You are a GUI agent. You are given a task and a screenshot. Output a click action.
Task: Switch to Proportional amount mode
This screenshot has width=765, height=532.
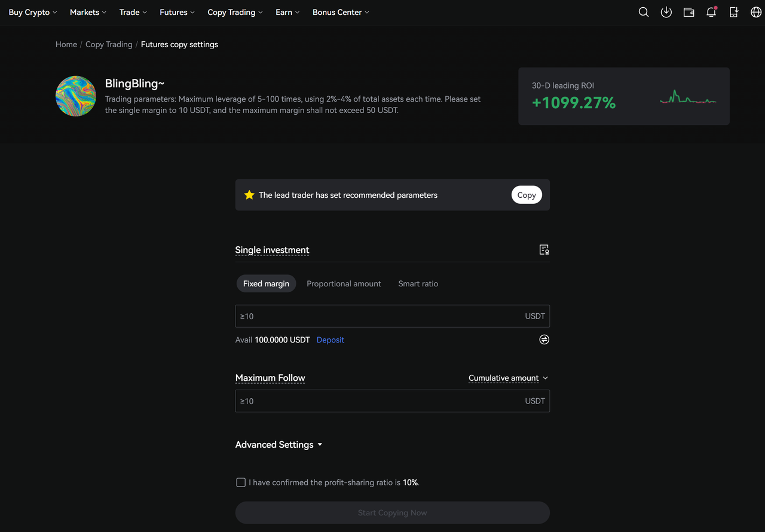[x=344, y=283]
